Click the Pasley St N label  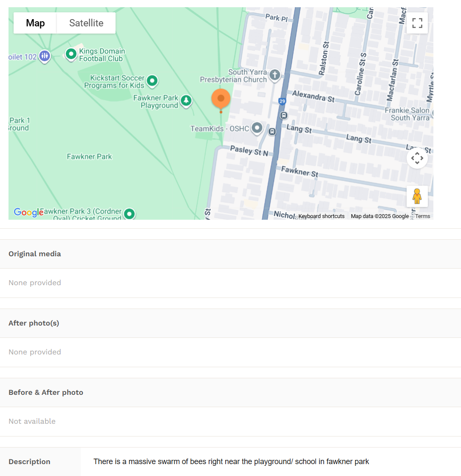[x=249, y=150]
